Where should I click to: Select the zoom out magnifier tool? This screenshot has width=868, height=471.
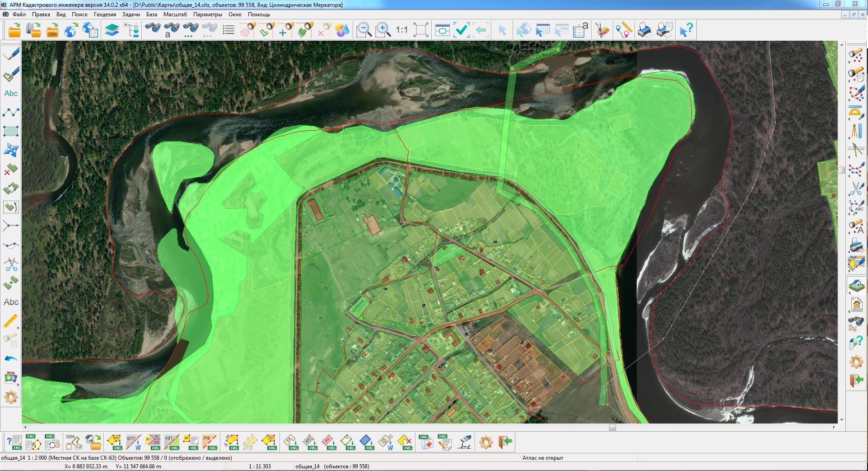(364, 30)
